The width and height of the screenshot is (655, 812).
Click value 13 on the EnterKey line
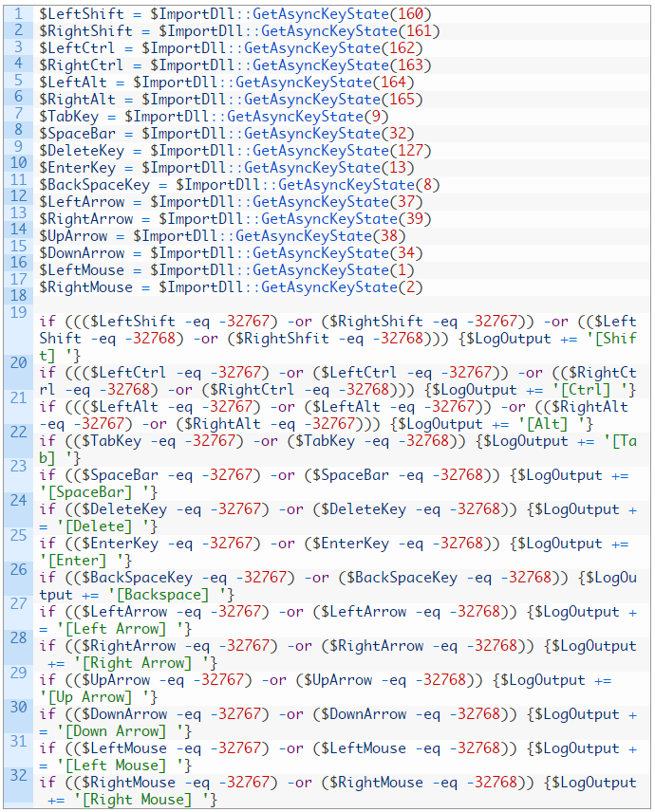pyautogui.click(x=398, y=168)
